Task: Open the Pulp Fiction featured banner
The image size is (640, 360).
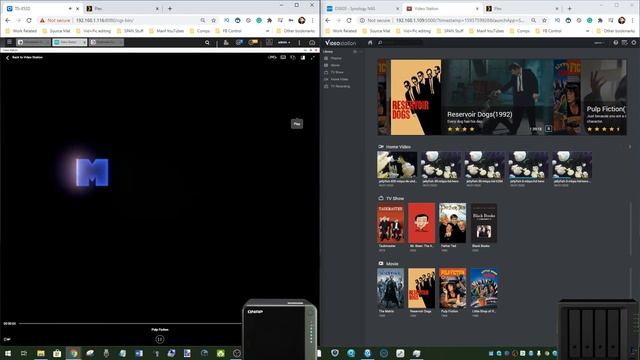Action: 604,97
